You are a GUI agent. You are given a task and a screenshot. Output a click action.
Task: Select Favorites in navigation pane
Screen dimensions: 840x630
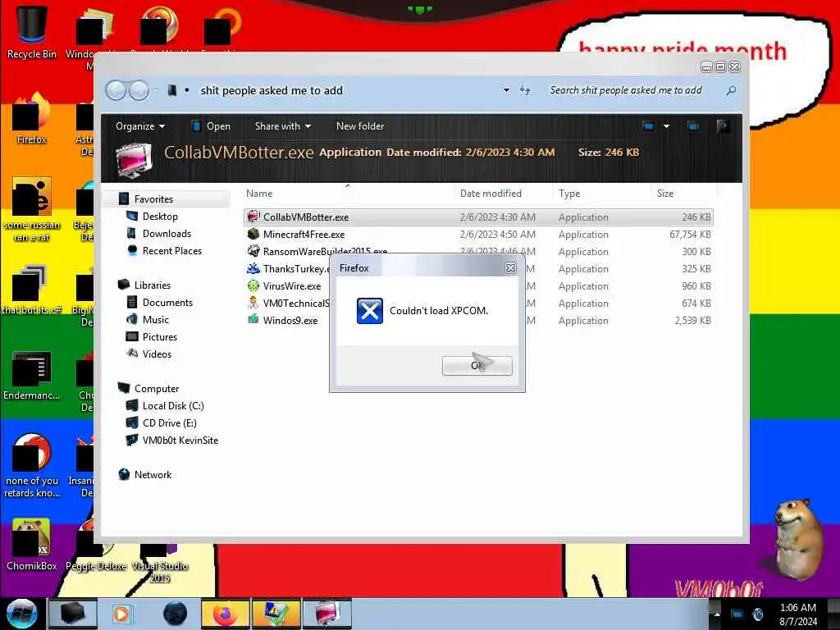click(153, 199)
